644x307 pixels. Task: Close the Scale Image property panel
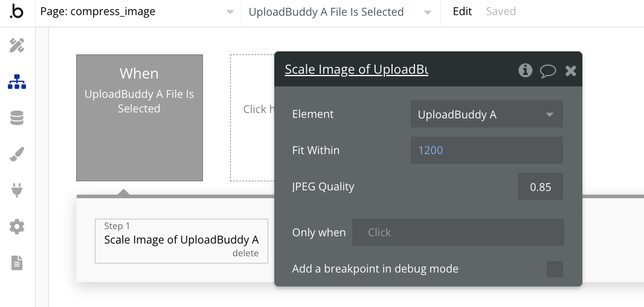tap(570, 71)
